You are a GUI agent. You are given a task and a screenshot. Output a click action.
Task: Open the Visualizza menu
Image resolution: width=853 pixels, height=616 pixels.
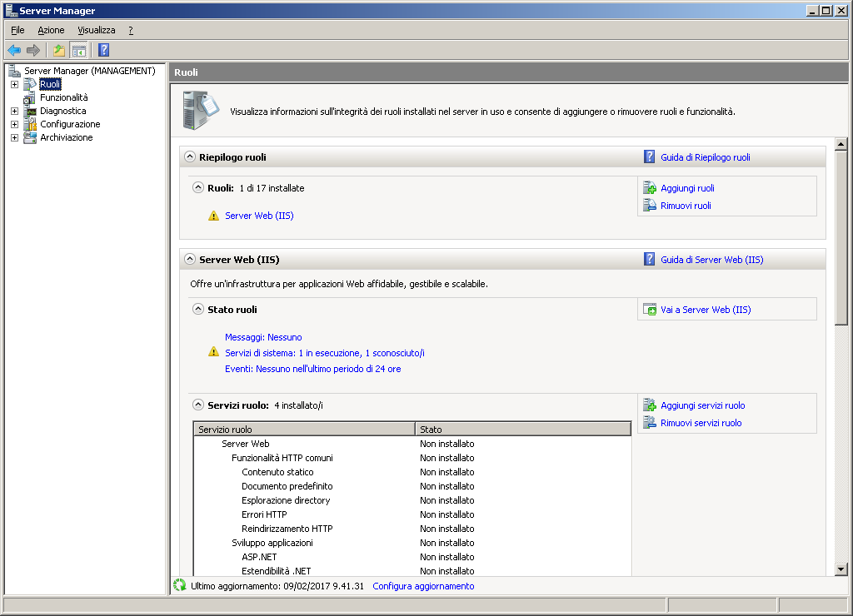tap(97, 31)
